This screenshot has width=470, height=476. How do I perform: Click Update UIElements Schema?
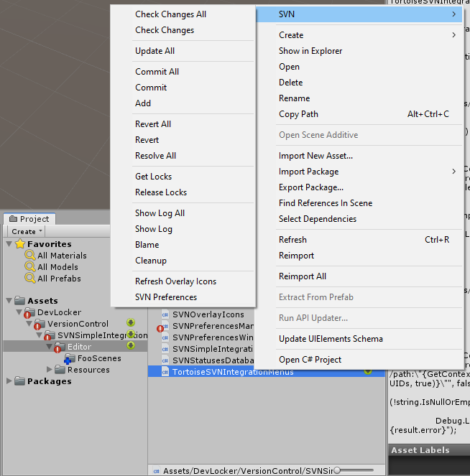tap(331, 339)
